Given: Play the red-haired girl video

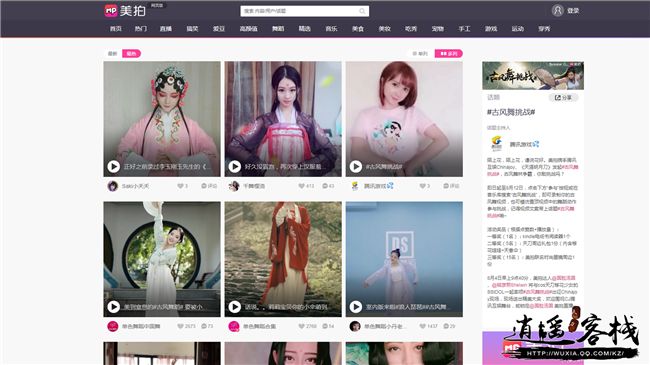Looking at the screenshot, I should point(356,166).
